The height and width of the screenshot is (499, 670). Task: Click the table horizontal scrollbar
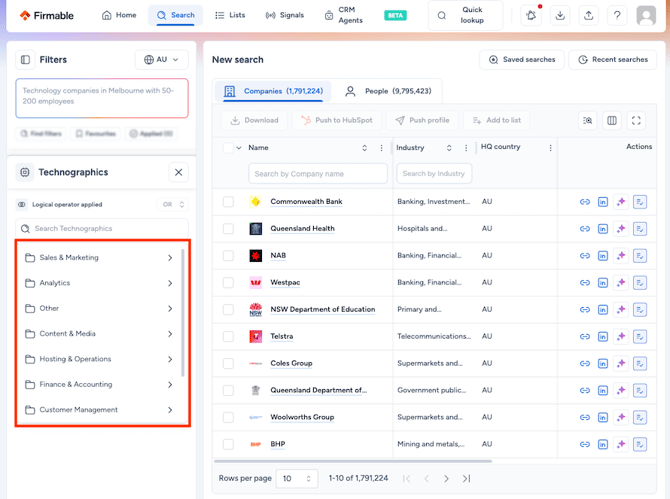click(x=353, y=461)
